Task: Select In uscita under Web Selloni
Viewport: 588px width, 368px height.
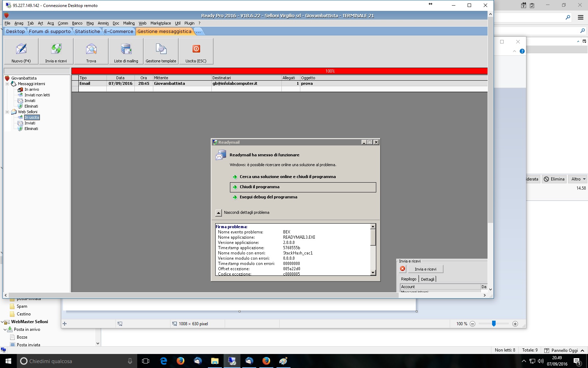Action: (32, 117)
